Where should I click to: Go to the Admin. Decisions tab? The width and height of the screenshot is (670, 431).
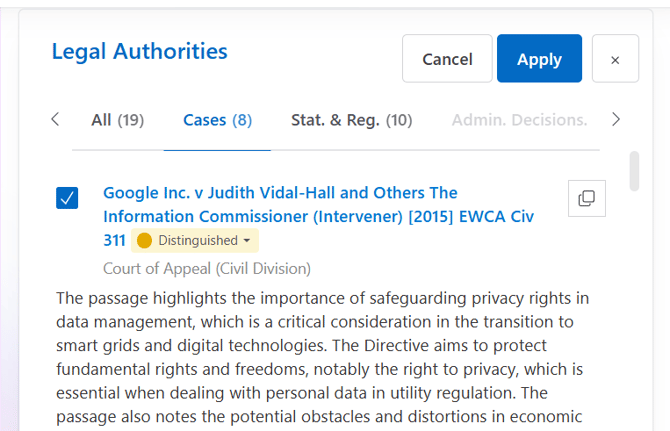520,120
